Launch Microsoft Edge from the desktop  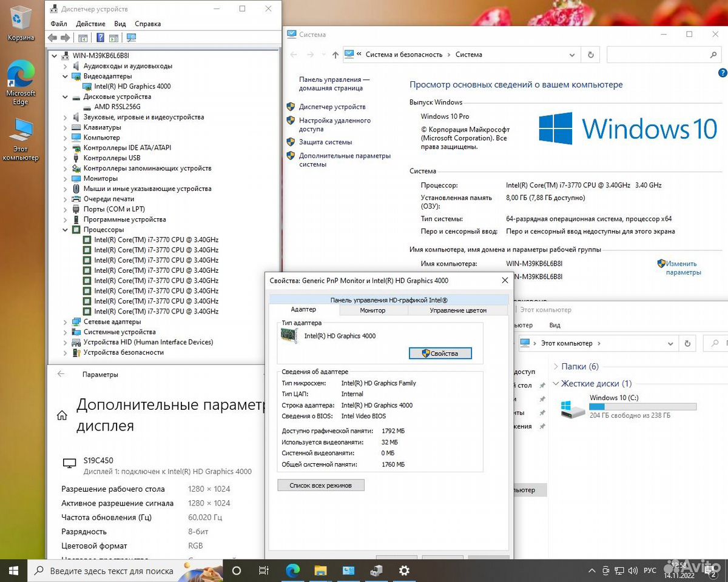[21, 84]
